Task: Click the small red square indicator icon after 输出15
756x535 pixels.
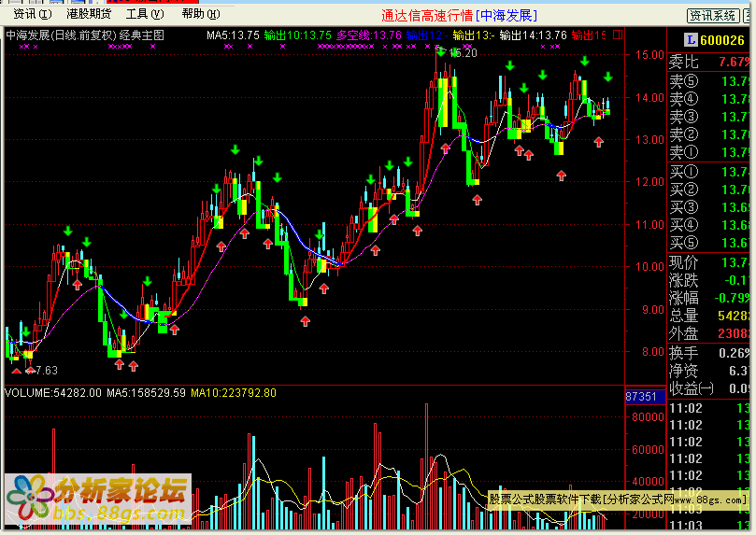Action: pyautogui.click(x=618, y=35)
